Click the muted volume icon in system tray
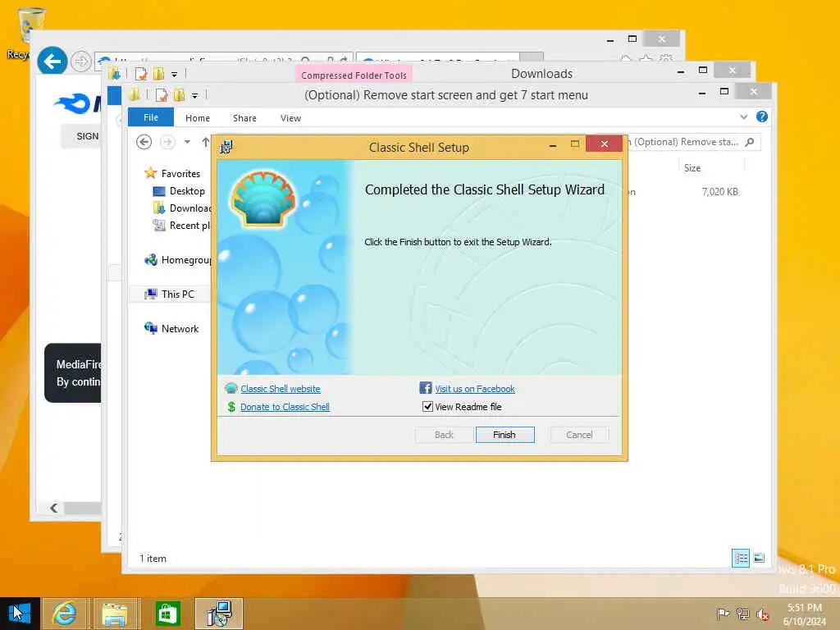The height and width of the screenshot is (630, 840). (x=762, y=614)
